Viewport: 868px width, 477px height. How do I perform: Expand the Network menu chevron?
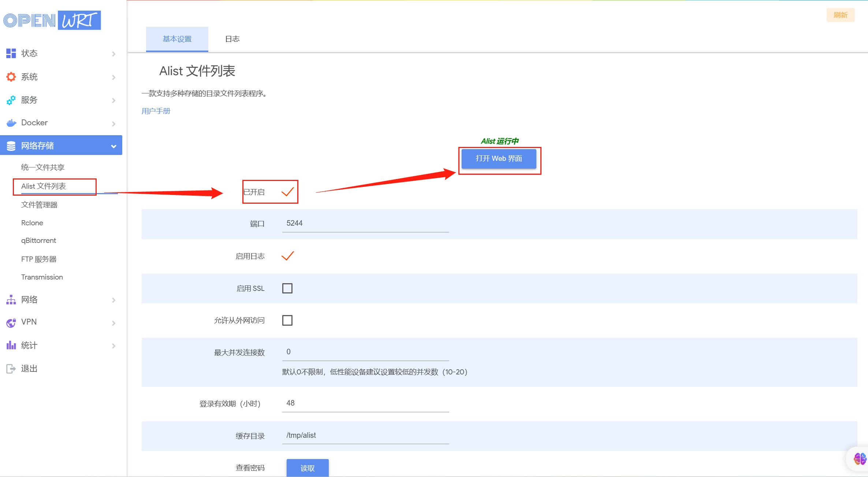(113, 300)
